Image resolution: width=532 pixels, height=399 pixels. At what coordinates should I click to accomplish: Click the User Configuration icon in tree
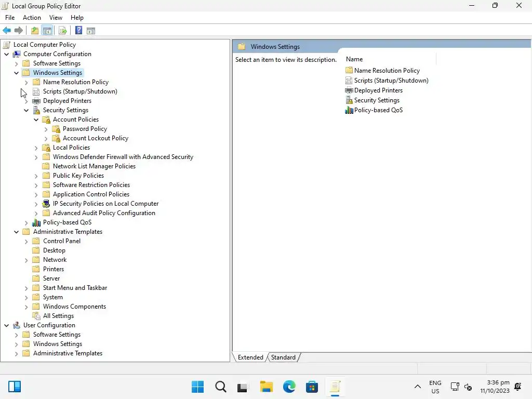17,325
